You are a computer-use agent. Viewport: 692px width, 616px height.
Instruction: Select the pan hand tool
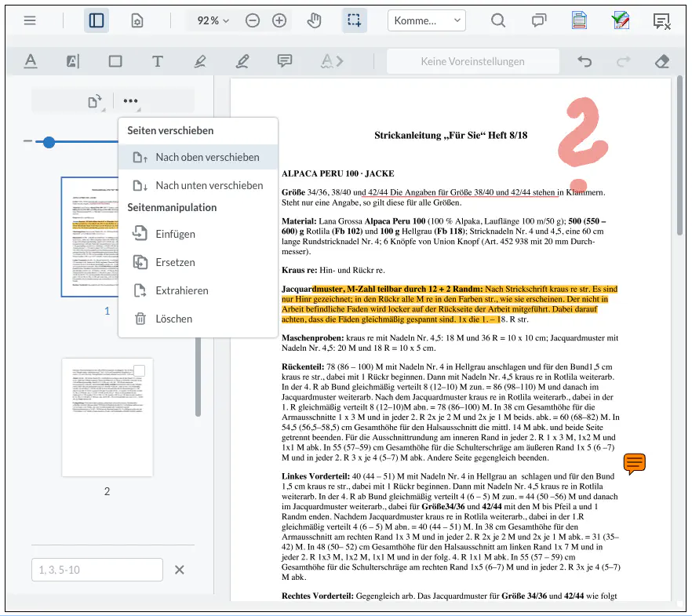click(314, 20)
